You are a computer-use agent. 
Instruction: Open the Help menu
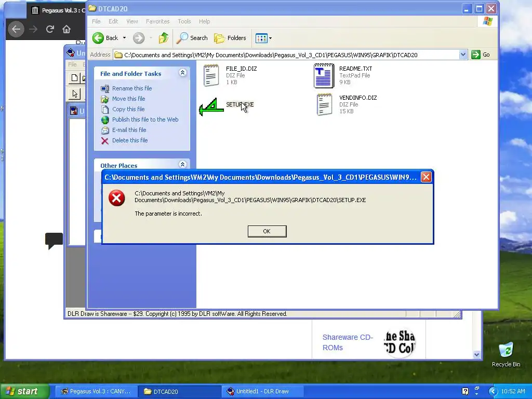tap(204, 21)
